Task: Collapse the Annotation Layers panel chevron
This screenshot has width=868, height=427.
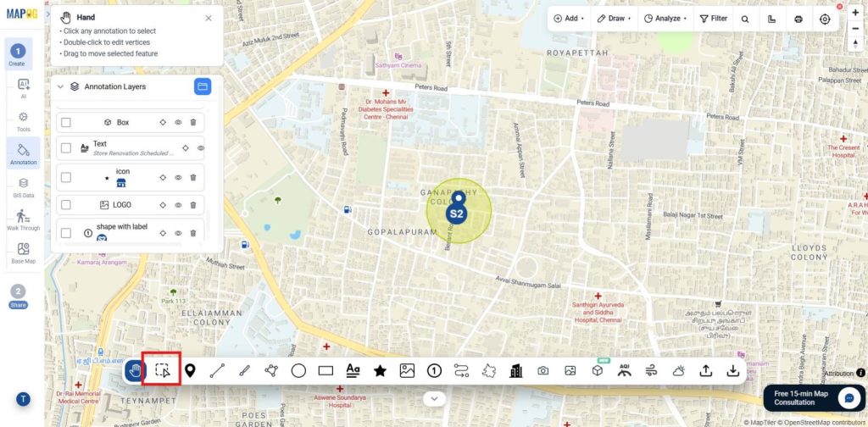Action: (61, 86)
